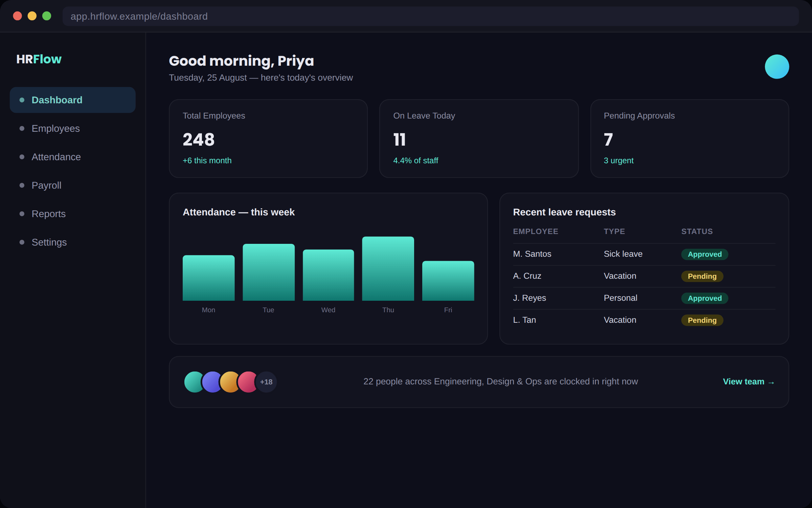The height and width of the screenshot is (508, 812).
Task: Click the browser address bar
Action: pos(431,16)
